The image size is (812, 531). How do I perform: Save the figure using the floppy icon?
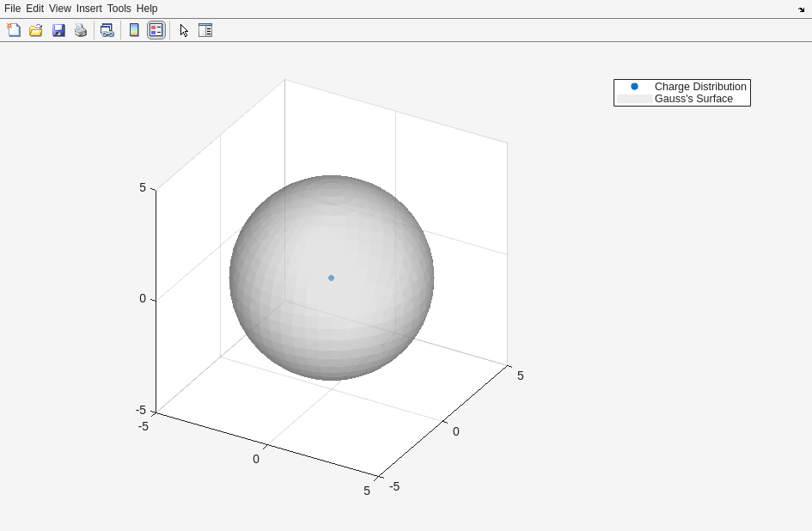58,30
